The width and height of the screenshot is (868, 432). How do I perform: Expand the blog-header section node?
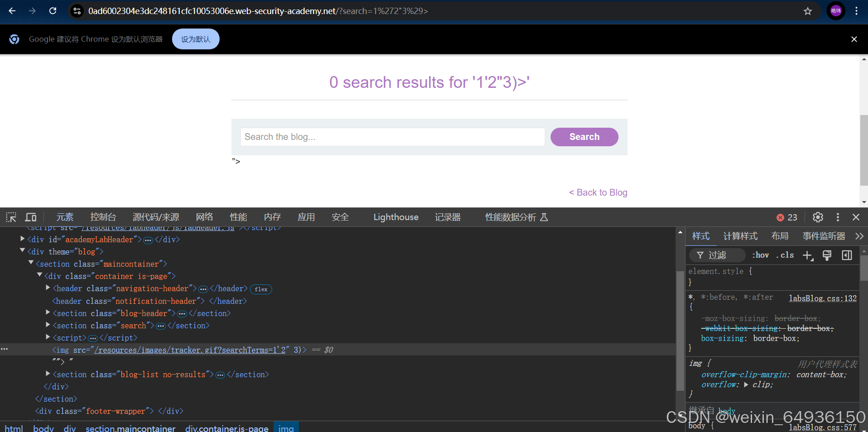pos(48,312)
